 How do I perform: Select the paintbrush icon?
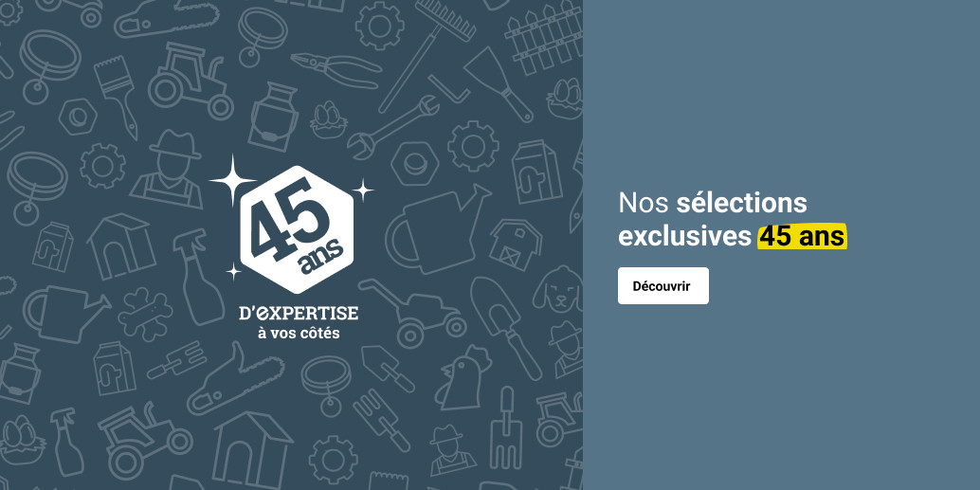pyautogui.click(x=117, y=96)
